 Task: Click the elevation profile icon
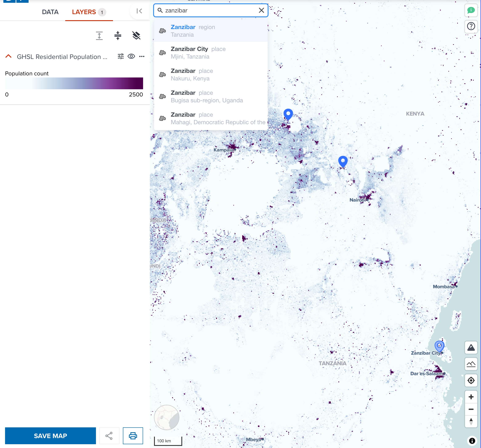(471, 364)
